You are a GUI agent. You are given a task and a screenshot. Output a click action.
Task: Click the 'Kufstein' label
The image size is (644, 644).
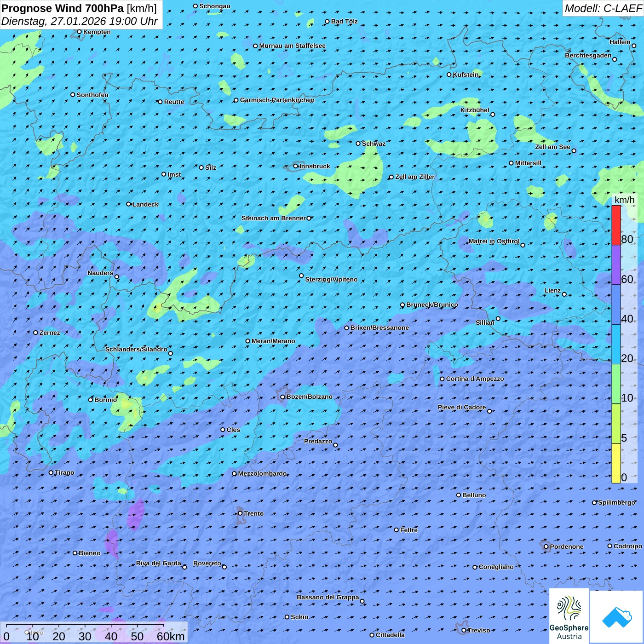tap(466, 75)
